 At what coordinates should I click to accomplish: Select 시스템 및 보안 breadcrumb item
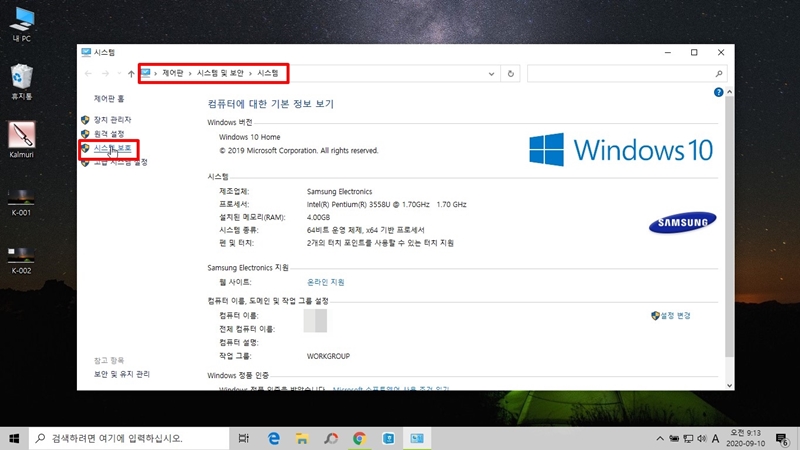pos(220,73)
